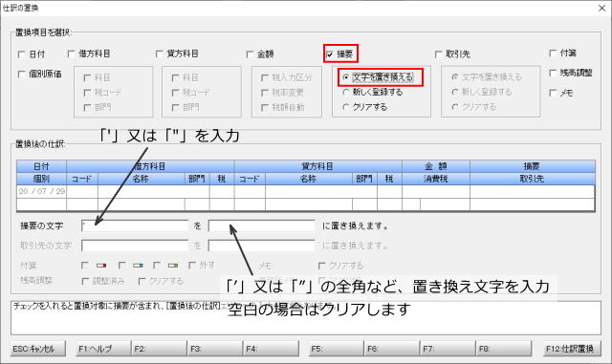Open help with F1:ヘルプ button

pyautogui.click(x=103, y=349)
